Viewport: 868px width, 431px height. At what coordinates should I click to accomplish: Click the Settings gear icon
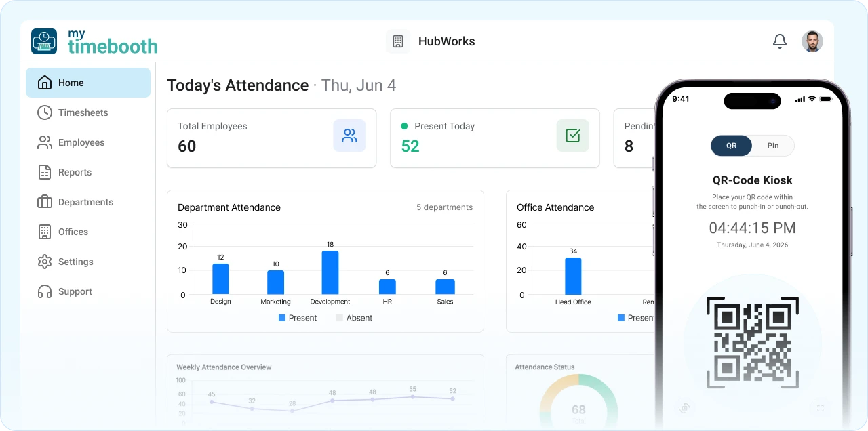pyautogui.click(x=45, y=262)
